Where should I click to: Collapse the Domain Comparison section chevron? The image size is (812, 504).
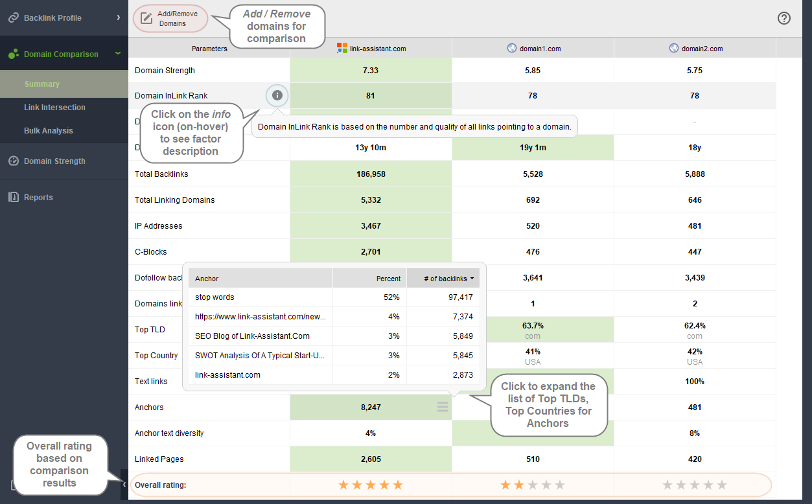[x=118, y=54]
